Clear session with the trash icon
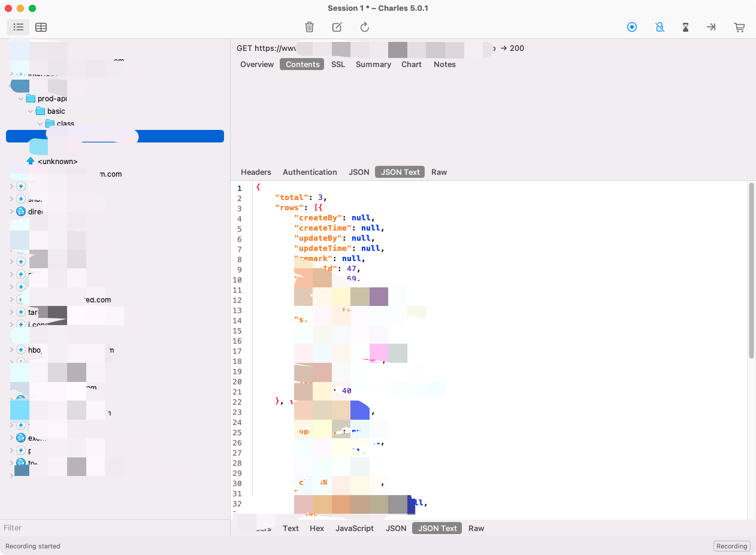The image size is (756, 555). pos(309,27)
